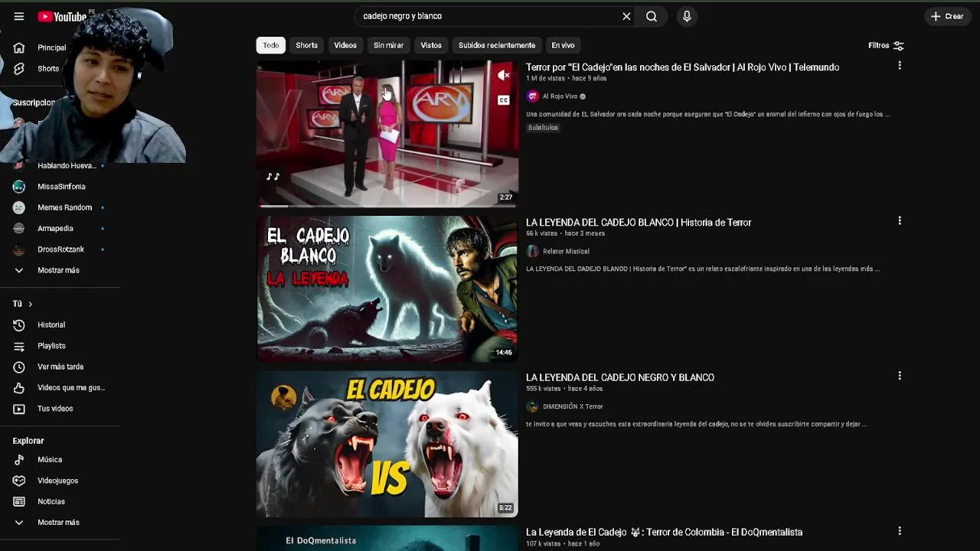Open the hamburger guide menu
The image size is (980, 551).
tap(18, 16)
